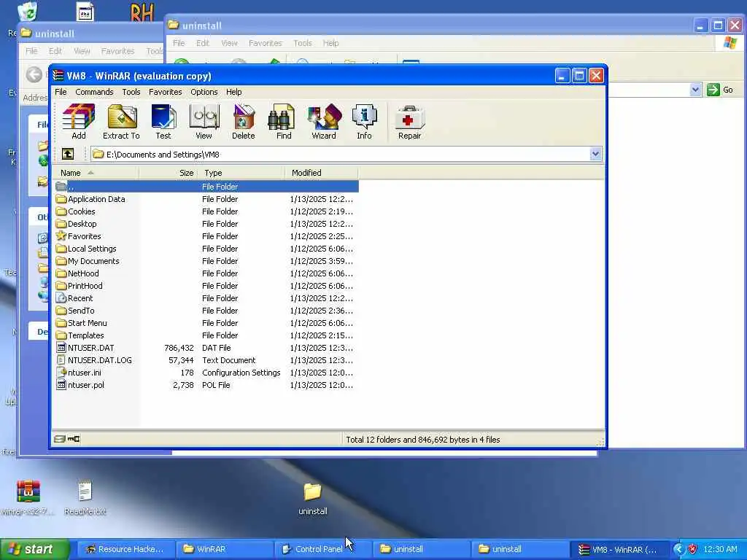The height and width of the screenshot is (560, 747).
Task: Sort by the Name column header
Action: [96, 173]
